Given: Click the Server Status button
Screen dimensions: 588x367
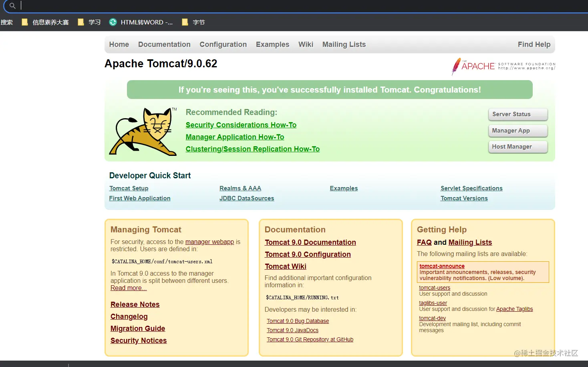Looking at the screenshot, I should [x=518, y=114].
